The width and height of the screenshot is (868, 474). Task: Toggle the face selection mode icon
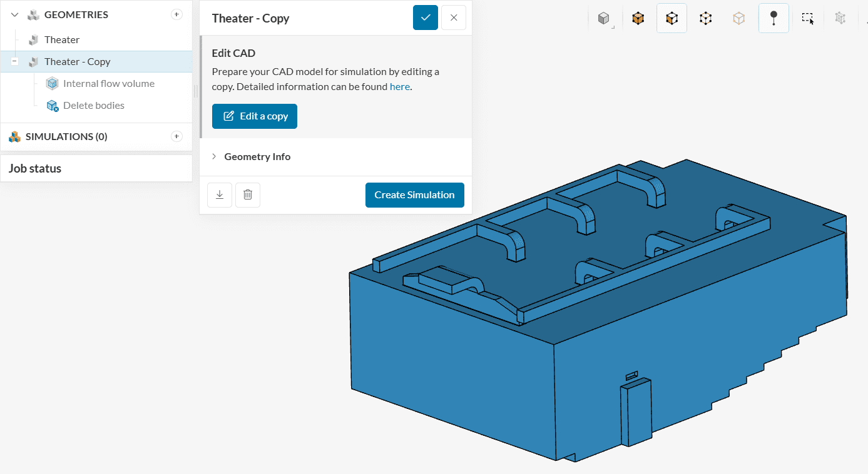tap(671, 19)
